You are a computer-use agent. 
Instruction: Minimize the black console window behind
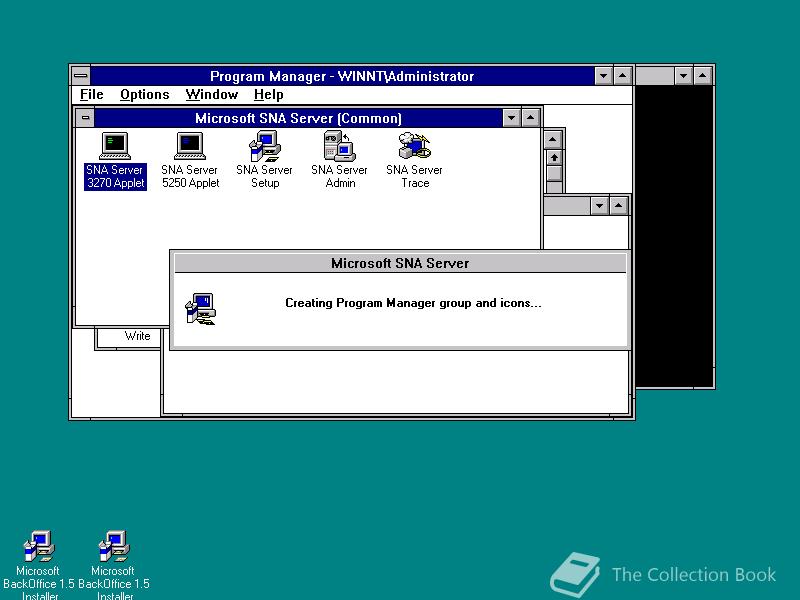click(683, 76)
